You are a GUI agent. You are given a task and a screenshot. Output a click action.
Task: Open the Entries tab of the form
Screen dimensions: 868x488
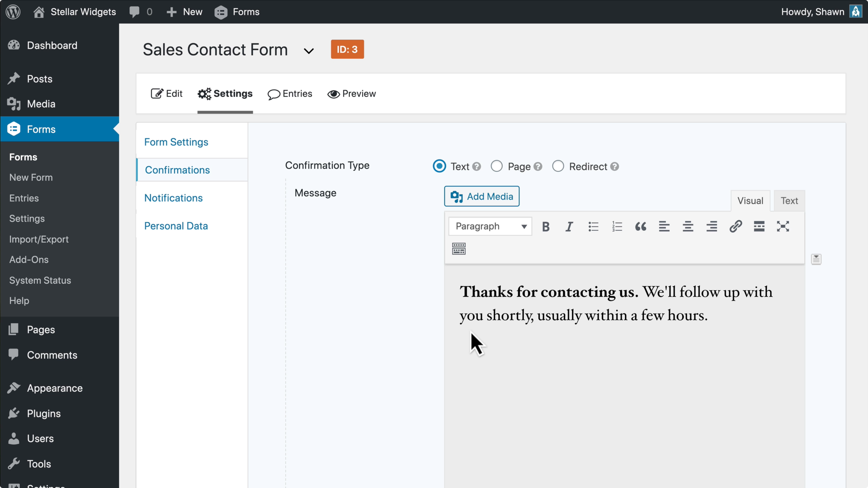pos(290,94)
